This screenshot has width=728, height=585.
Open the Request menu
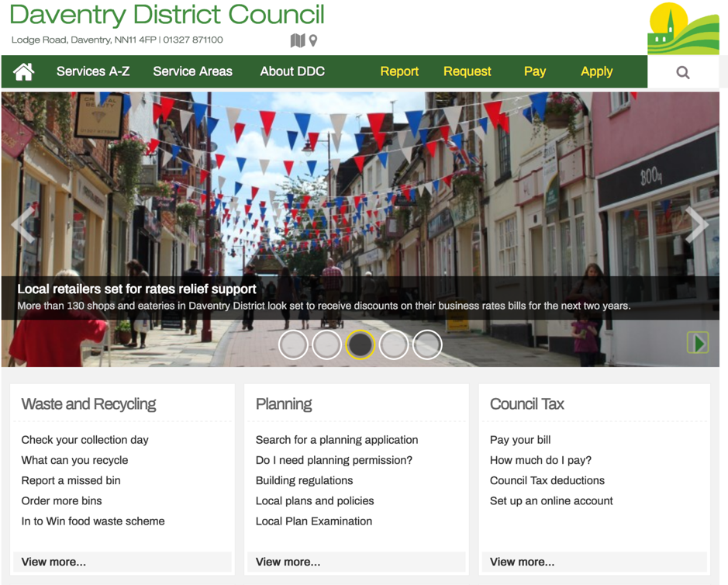467,71
